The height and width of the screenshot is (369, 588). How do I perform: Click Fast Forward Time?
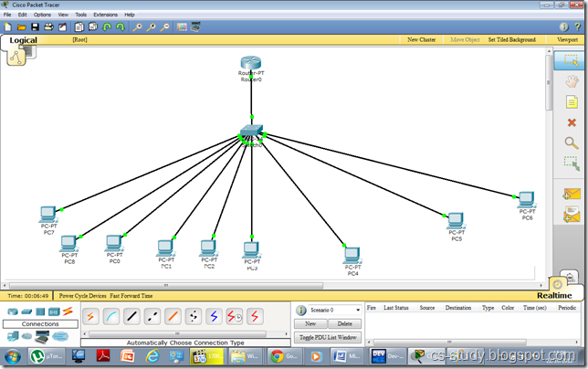131,296
